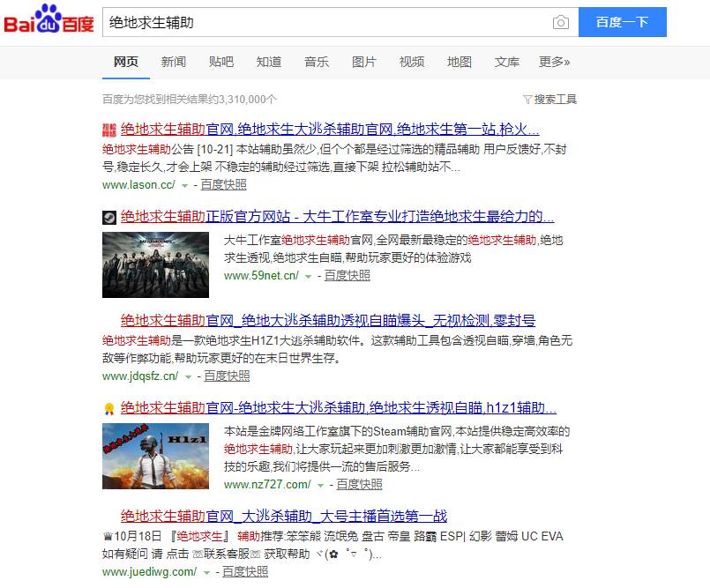Expand dropdown arrow next to www.nz727.com/

coord(320,486)
